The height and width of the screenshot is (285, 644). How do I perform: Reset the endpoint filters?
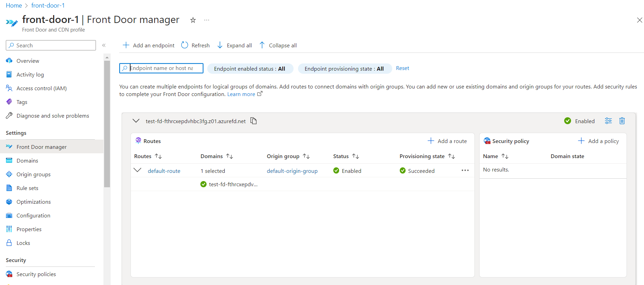[402, 68]
